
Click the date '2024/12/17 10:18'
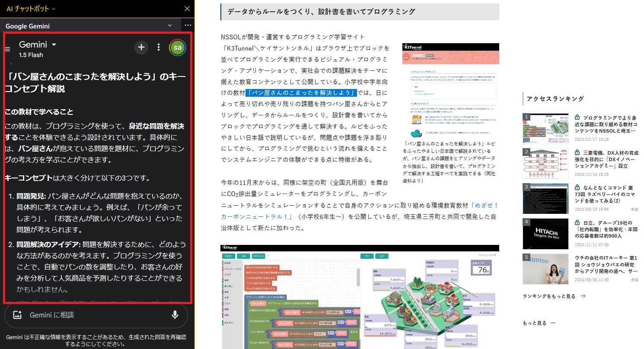592,140
